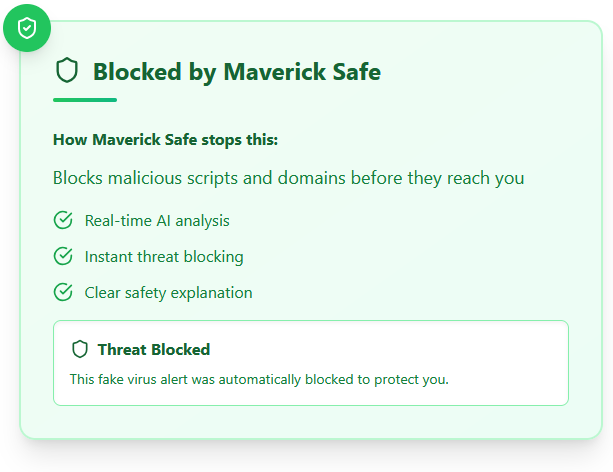Select the Clear safety explanation item
Viewport: 613px width, 472px height.
click(x=168, y=293)
